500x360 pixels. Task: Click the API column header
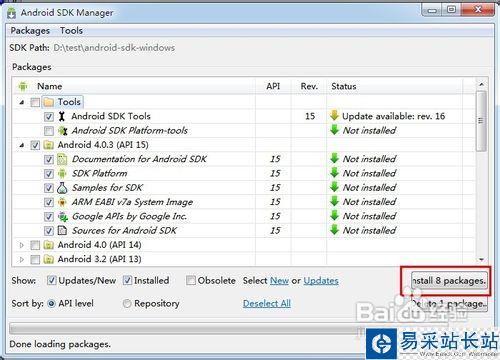point(273,86)
